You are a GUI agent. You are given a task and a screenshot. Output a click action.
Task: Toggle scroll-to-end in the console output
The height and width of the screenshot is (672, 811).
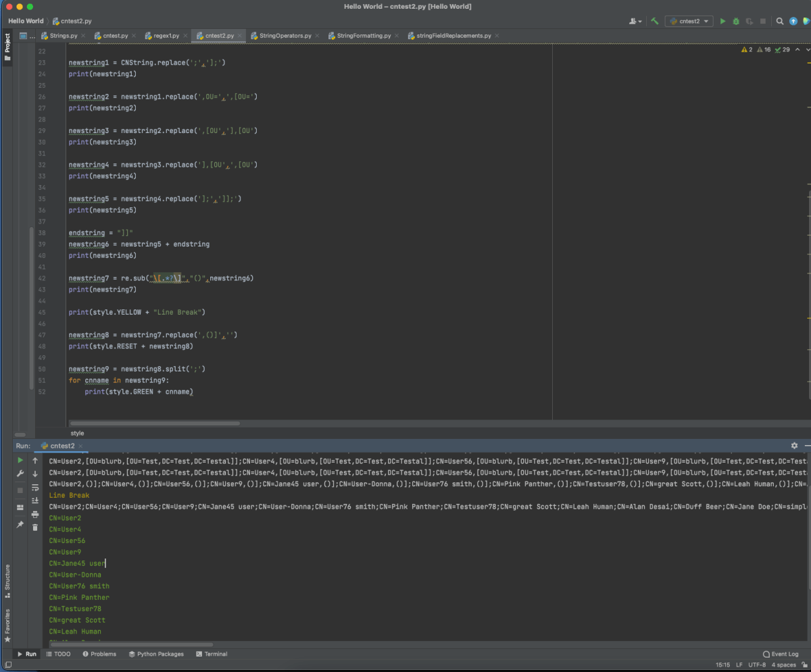click(x=35, y=501)
